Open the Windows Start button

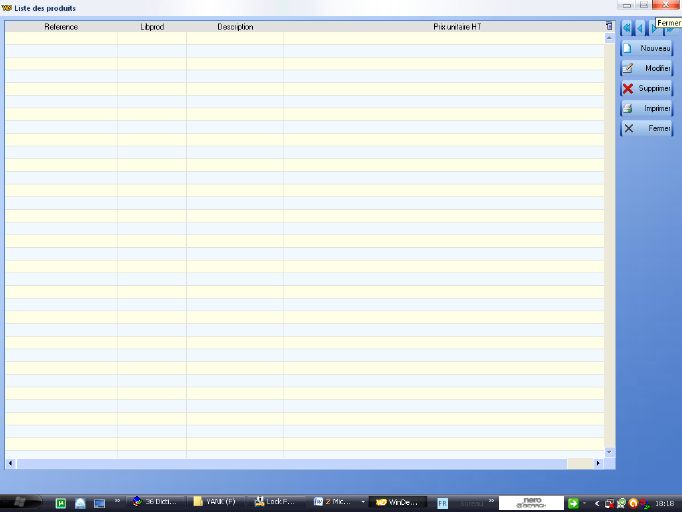click(20, 502)
